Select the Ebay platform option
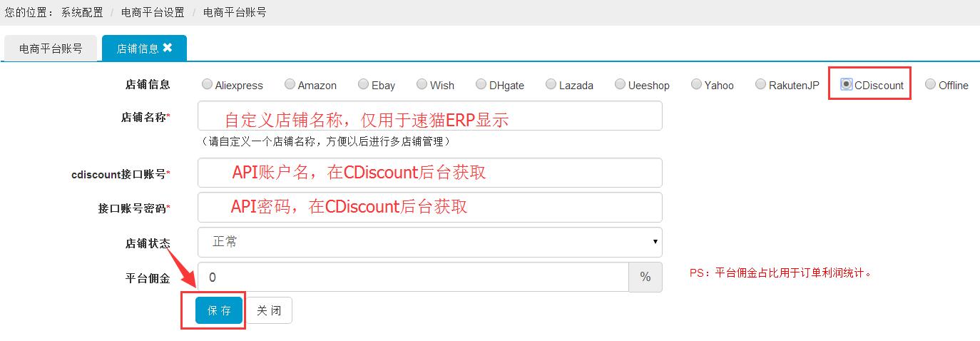The image size is (980, 341). click(x=364, y=84)
